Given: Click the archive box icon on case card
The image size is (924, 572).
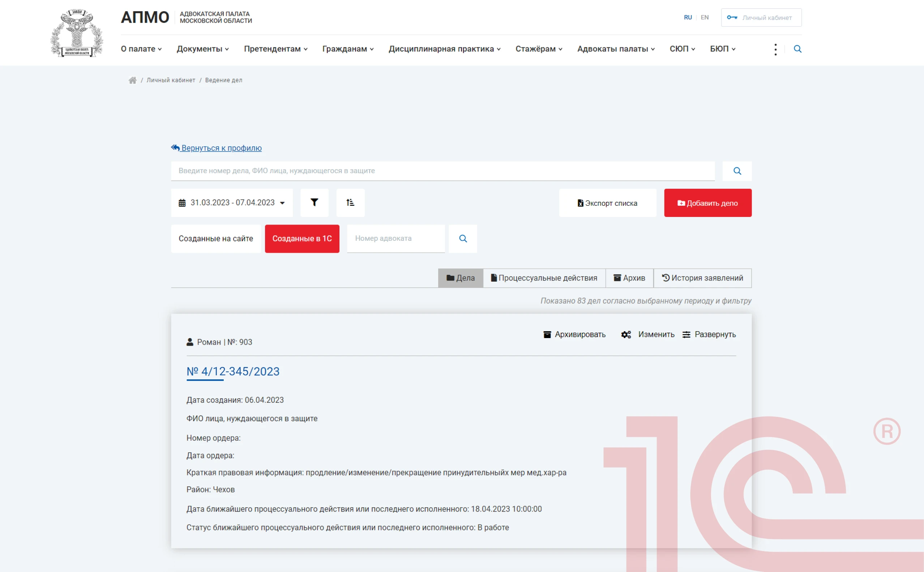Looking at the screenshot, I should [547, 334].
